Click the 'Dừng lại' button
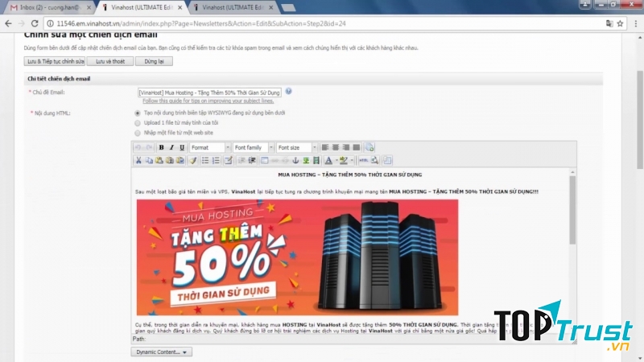The width and height of the screenshot is (644, 362). 154,61
